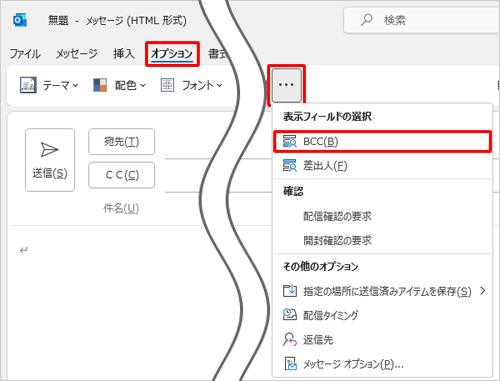Switch to the メッセージ tab

point(77,54)
